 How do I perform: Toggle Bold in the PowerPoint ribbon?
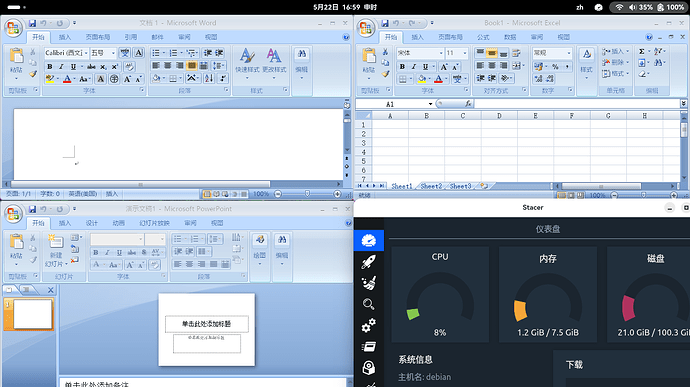[95, 252]
